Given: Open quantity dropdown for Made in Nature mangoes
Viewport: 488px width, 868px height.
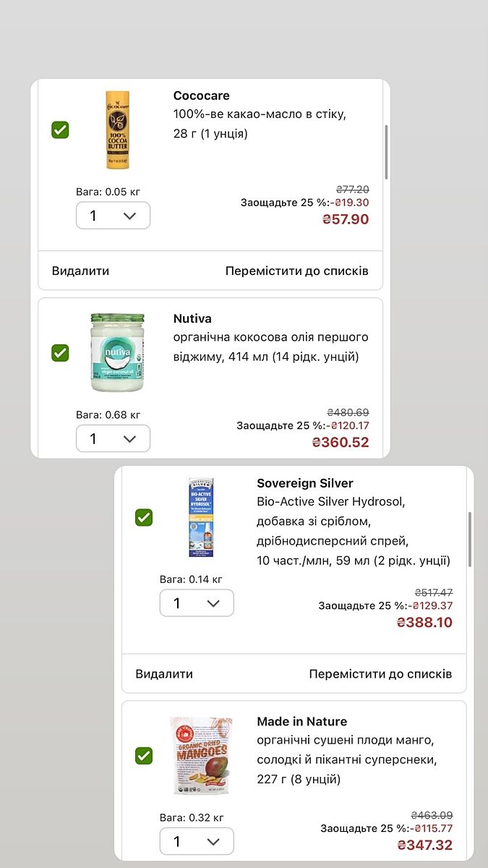Looking at the screenshot, I should pyautogui.click(x=197, y=841).
